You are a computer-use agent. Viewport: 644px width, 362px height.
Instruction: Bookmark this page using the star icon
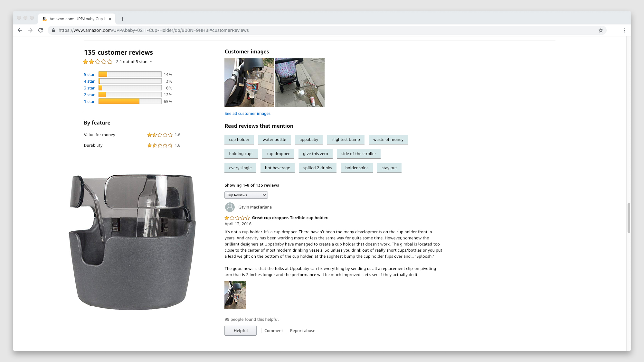[x=601, y=30]
